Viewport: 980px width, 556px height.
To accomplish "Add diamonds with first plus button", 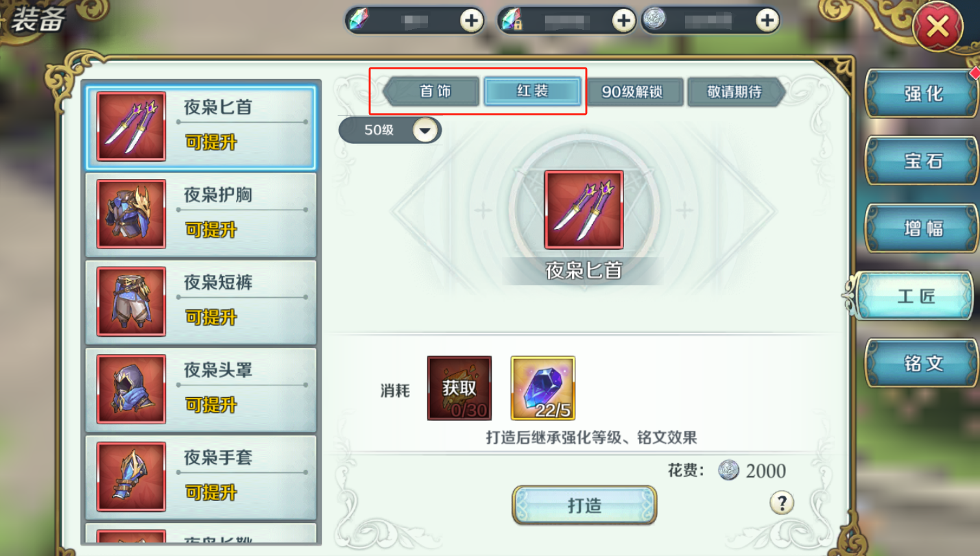I will [472, 21].
